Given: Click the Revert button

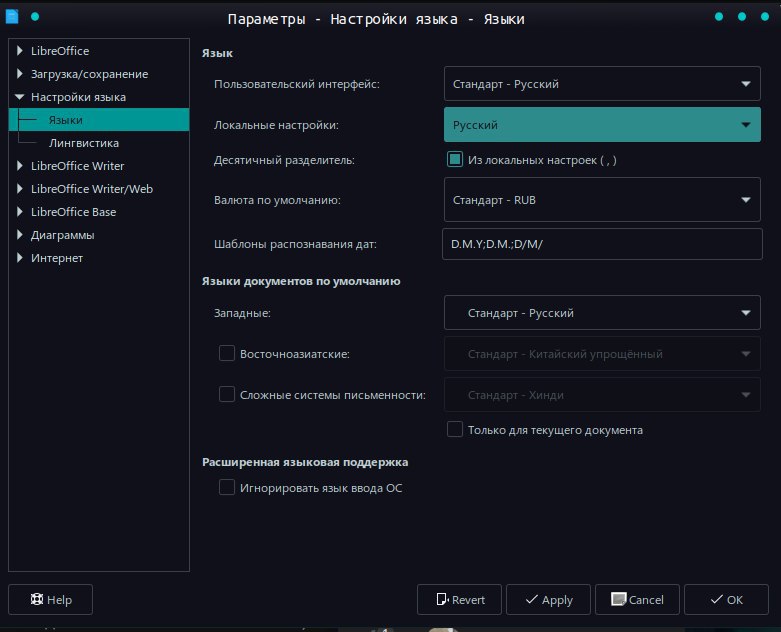Looking at the screenshot, I should [x=459, y=600].
